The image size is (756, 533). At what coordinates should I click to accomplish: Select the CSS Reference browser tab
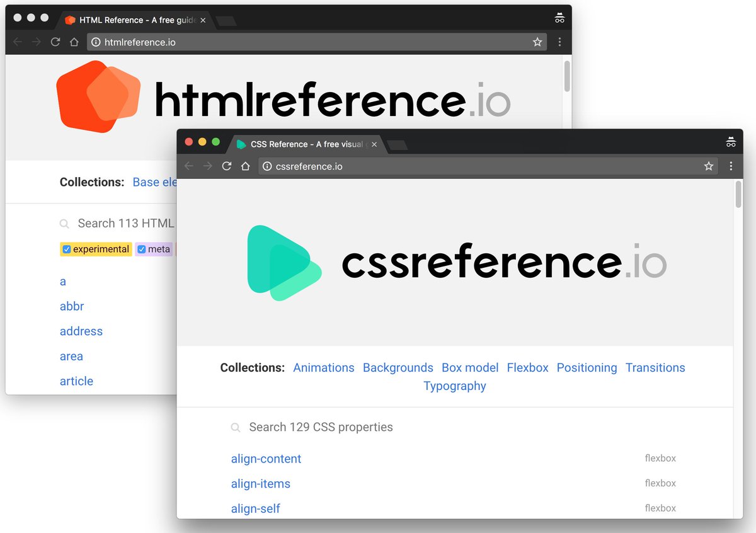pyautogui.click(x=307, y=144)
